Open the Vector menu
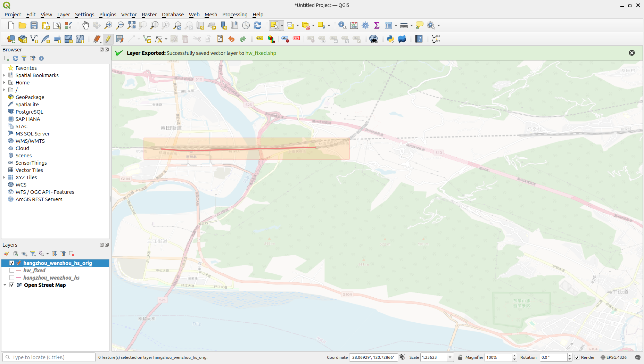Viewport: 644px width, 364px height. coord(129,15)
